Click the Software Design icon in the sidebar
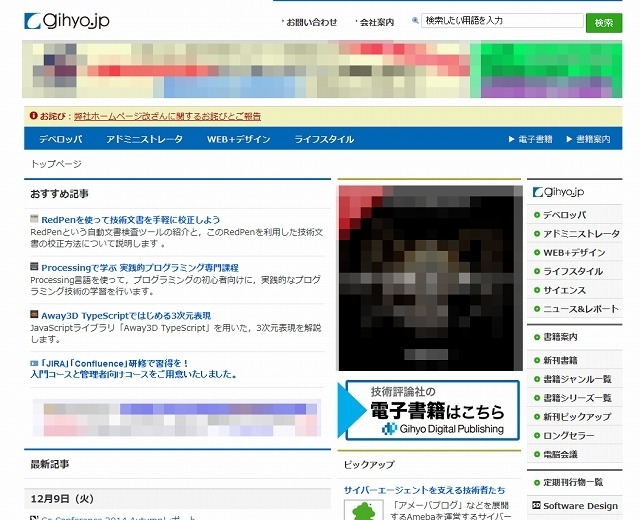The image size is (640, 520). click(536, 506)
